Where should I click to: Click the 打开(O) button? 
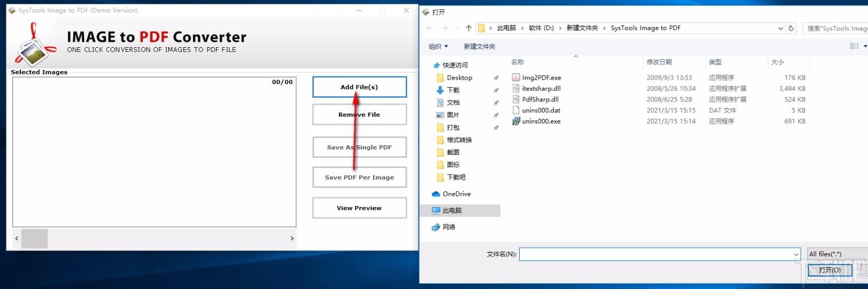click(829, 270)
